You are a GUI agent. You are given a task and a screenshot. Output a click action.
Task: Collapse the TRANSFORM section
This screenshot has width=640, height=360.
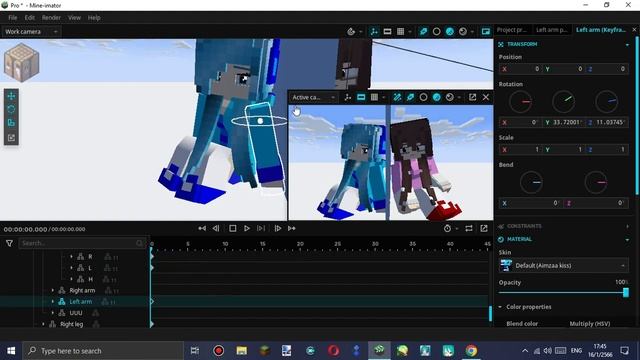627,44
